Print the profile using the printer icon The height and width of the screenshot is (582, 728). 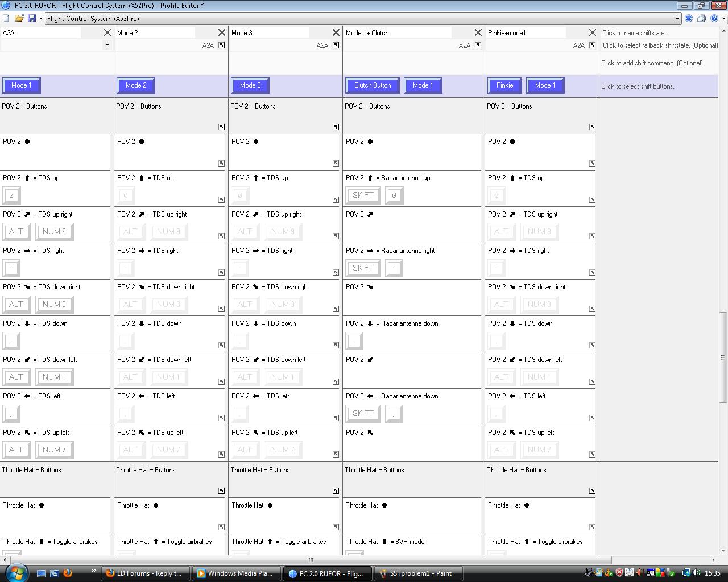click(701, 18)
